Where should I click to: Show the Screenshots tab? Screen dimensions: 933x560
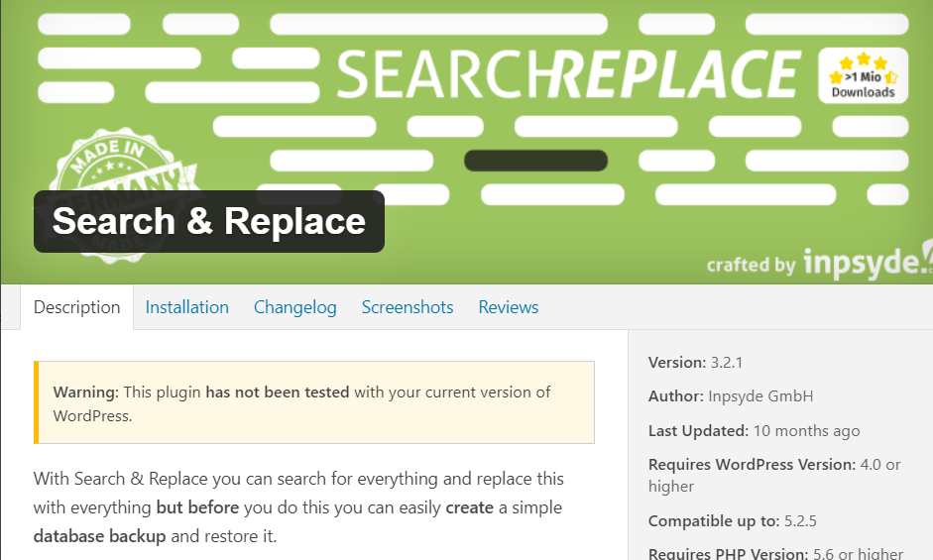pyautogui.click(x=408, y=307)
